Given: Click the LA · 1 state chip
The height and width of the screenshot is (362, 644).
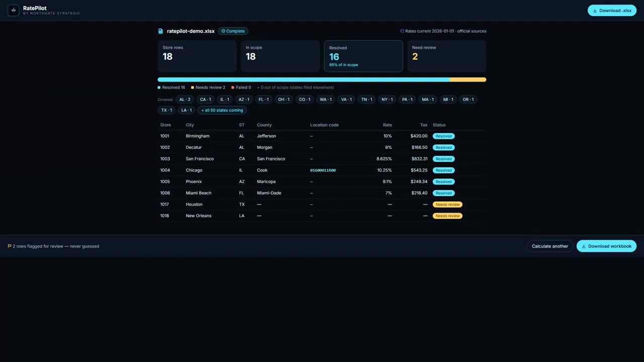Looking at the screenshot, I should [187, 110].
